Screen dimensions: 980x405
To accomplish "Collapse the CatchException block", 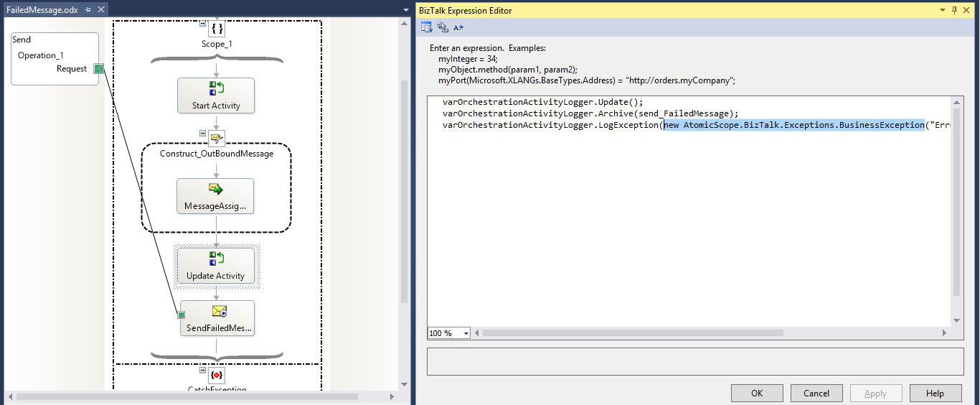I will (202, 370).
